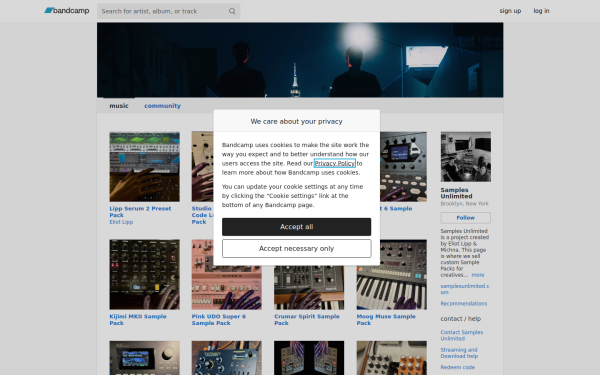Open the log in link
This screenshot has height=375, width=600.
pyautogui.click(x=541, y=11)
